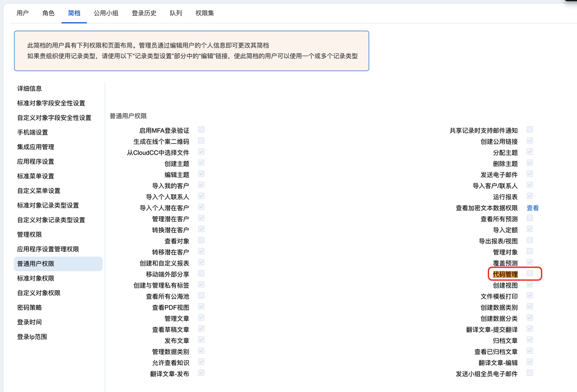
Task: Open 登录Ip范围 settings section
Action: point(32,337)
